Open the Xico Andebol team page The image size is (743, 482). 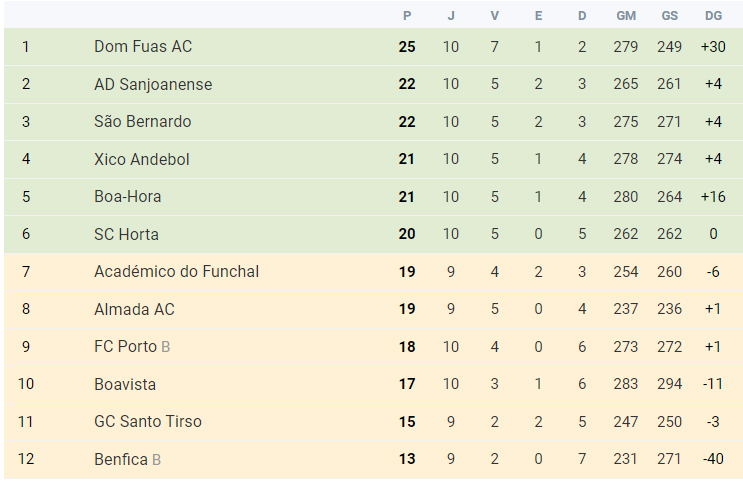141,159
